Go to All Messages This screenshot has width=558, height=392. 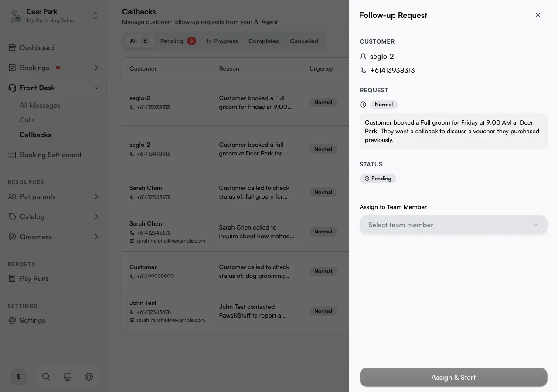click(x=40, y=105)
